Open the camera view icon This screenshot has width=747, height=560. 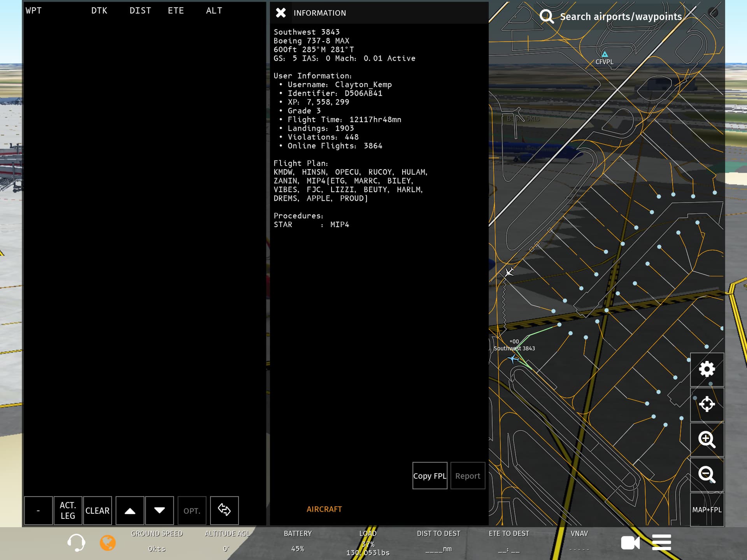[x=630, y=542]
